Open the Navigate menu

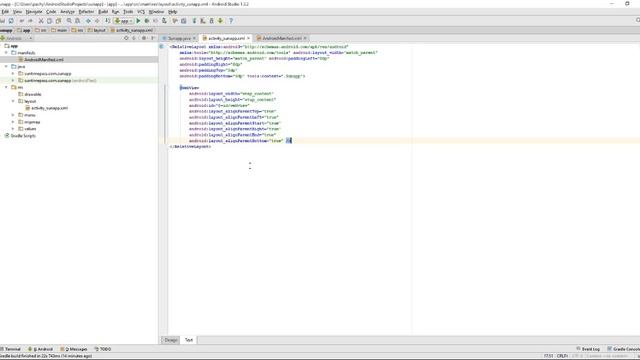click(x=34, y=12)
